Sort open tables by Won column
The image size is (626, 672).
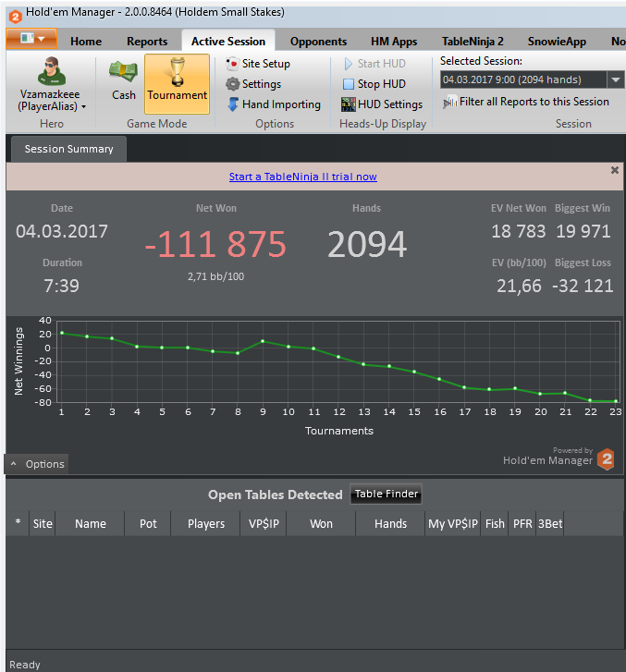click(x=321, y=523)
